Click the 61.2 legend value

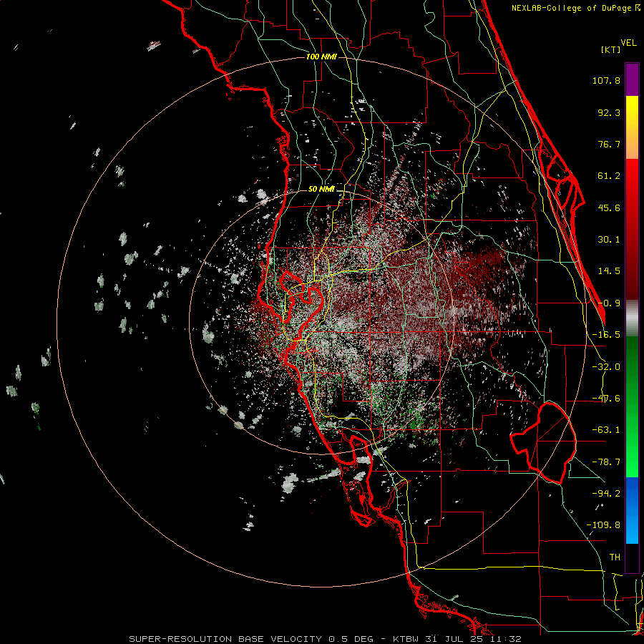609,176
